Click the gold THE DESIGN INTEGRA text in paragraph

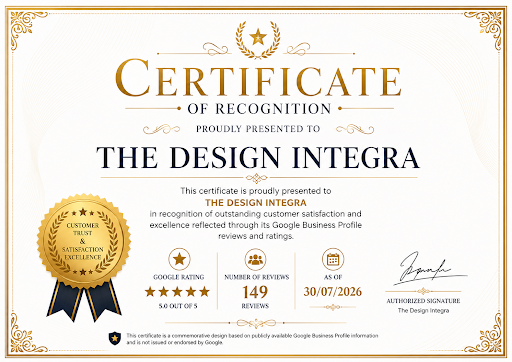pos(256,203)
